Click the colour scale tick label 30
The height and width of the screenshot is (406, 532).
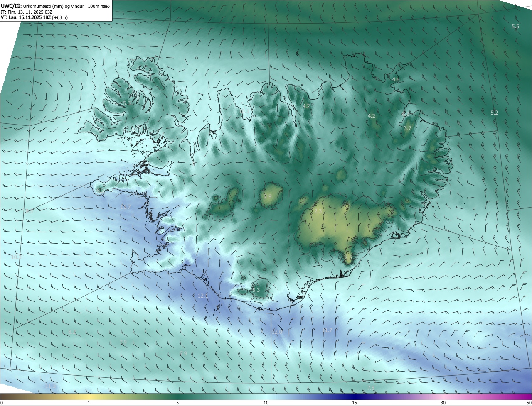tap(443, 403)
